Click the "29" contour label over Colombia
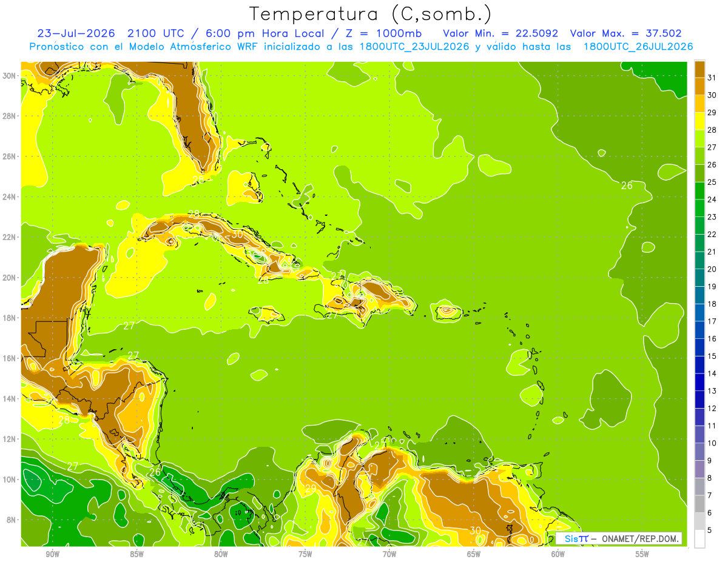This screenshot has width=728, height=562. click(310, 488)
